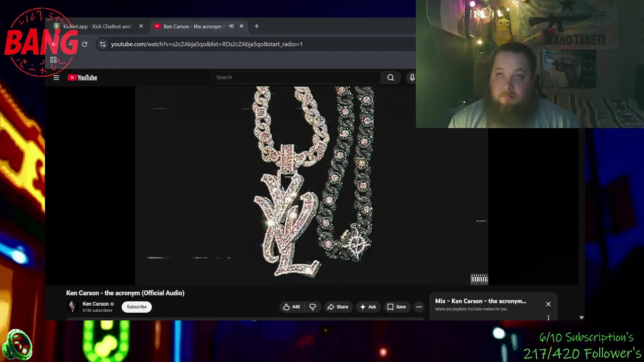Click the Ken Carson channel avatar

72,306
